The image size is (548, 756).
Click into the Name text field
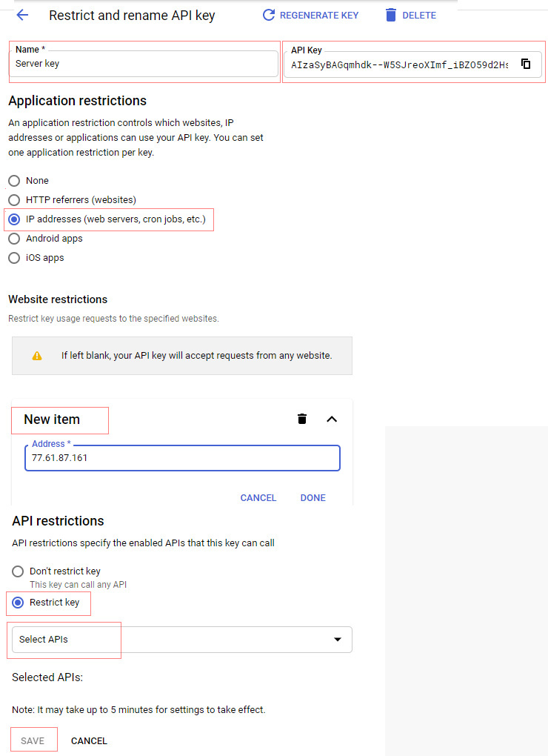144,64
